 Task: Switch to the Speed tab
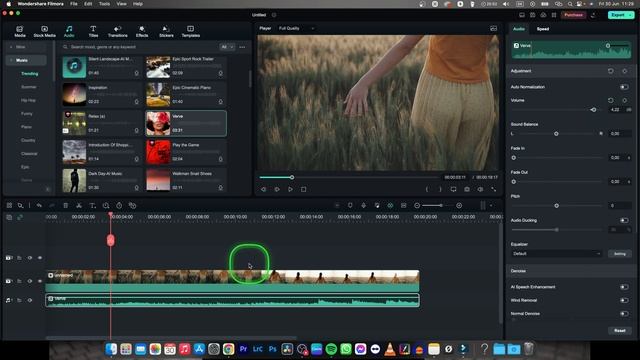click(542, 29)
